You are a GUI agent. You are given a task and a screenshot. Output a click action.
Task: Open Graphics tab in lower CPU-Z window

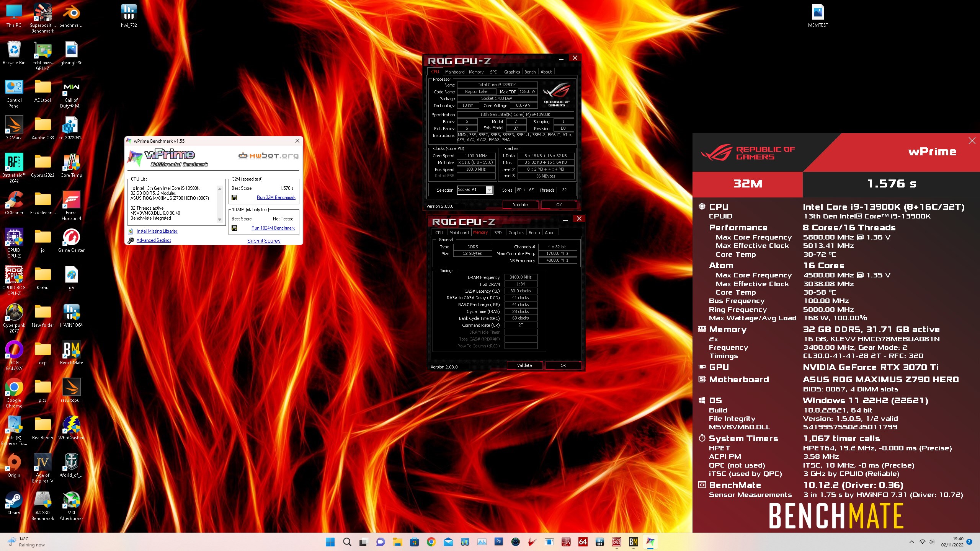516,233
